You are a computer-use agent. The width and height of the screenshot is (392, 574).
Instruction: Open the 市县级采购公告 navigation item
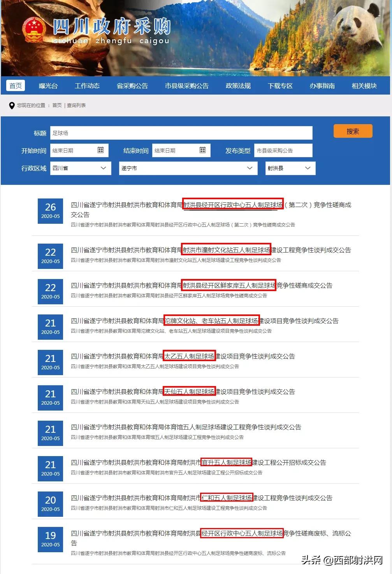click(x=187, y=86)
